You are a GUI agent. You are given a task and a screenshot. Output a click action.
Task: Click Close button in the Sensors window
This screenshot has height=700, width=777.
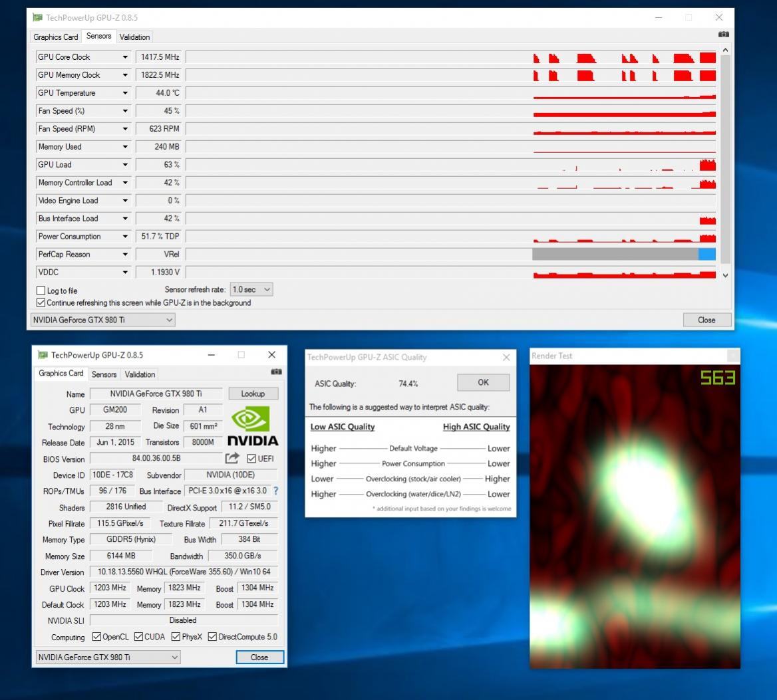pos(706,320)
